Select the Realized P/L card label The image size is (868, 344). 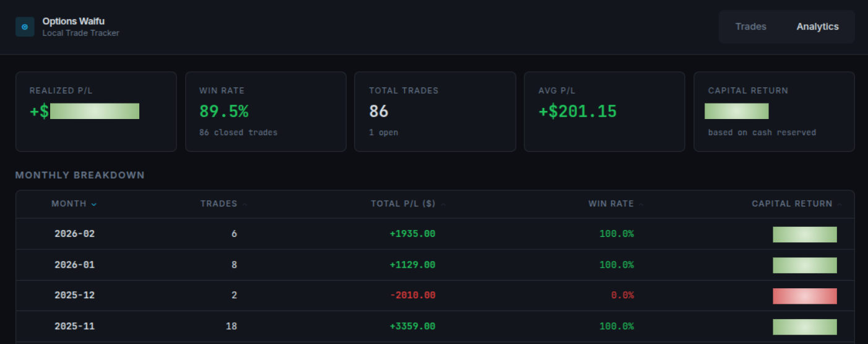pyautogui.click(x=61, y=90)
